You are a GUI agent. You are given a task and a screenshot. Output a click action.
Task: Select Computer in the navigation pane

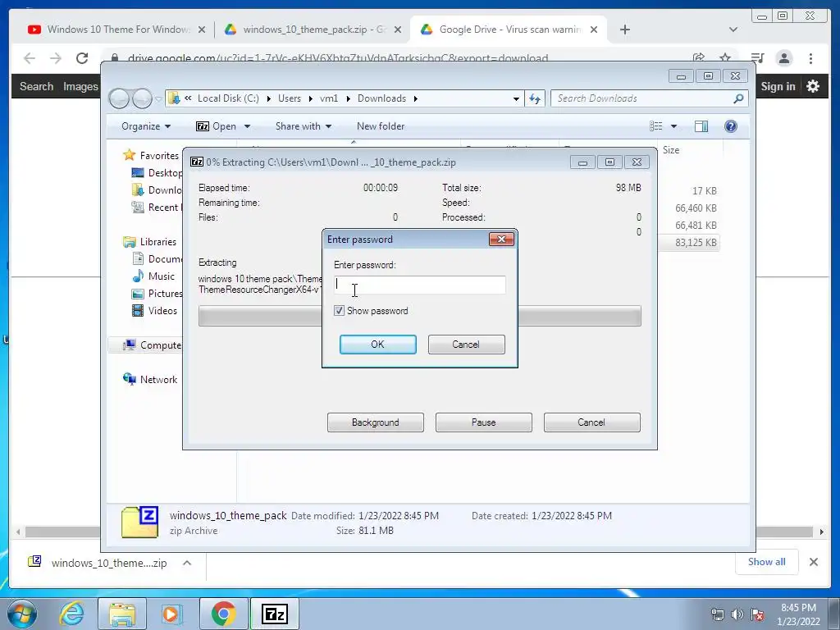(x=160, y=345)
